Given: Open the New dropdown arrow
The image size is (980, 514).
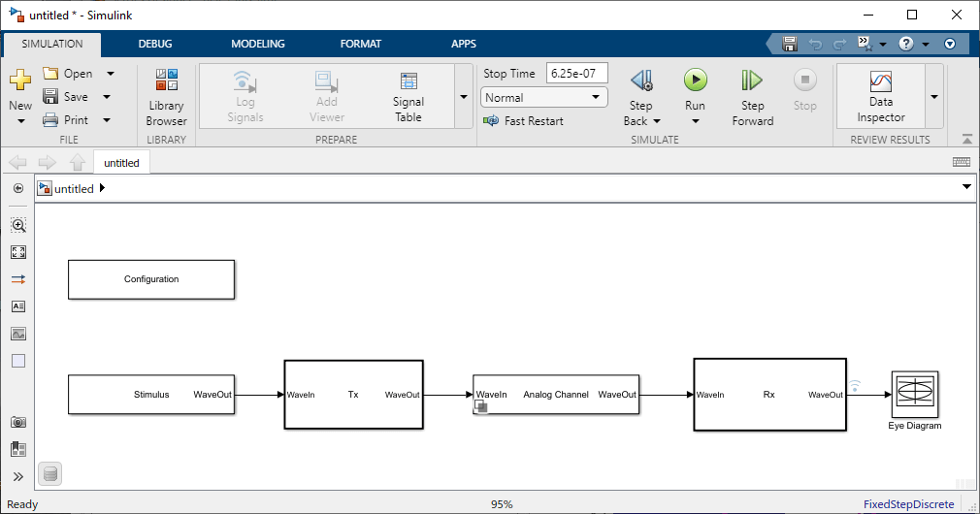Looking at the screenshot, I should [x=20, y=120].
